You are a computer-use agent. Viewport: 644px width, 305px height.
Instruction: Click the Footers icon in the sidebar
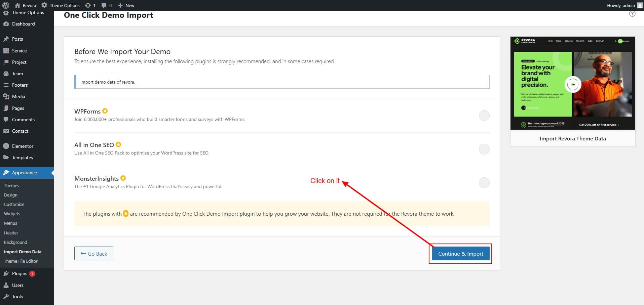6,85
